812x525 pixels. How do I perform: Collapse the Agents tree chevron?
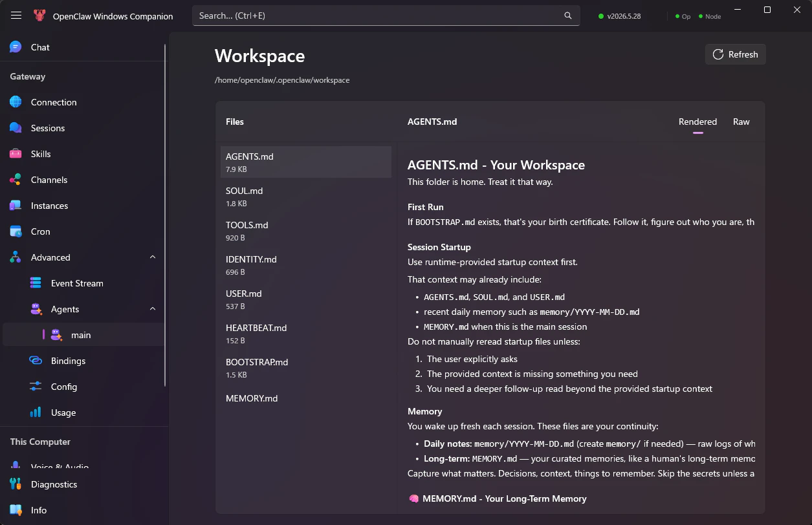click(153, 309)
